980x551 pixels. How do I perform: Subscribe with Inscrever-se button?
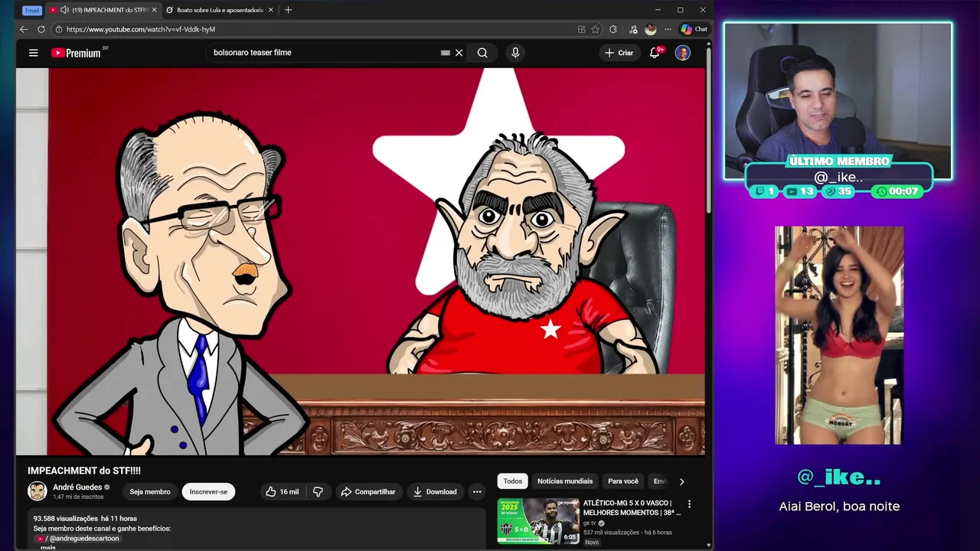click(208, 492)
